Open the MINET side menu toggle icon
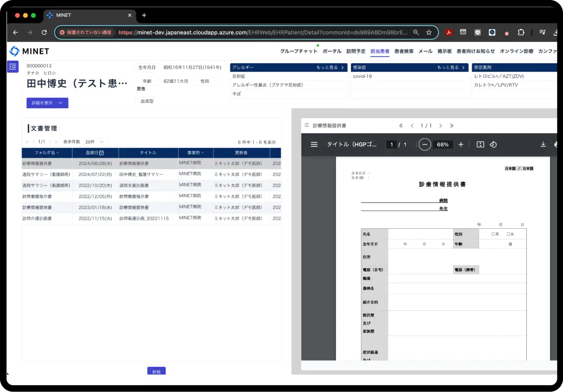 tap(13, 66)
